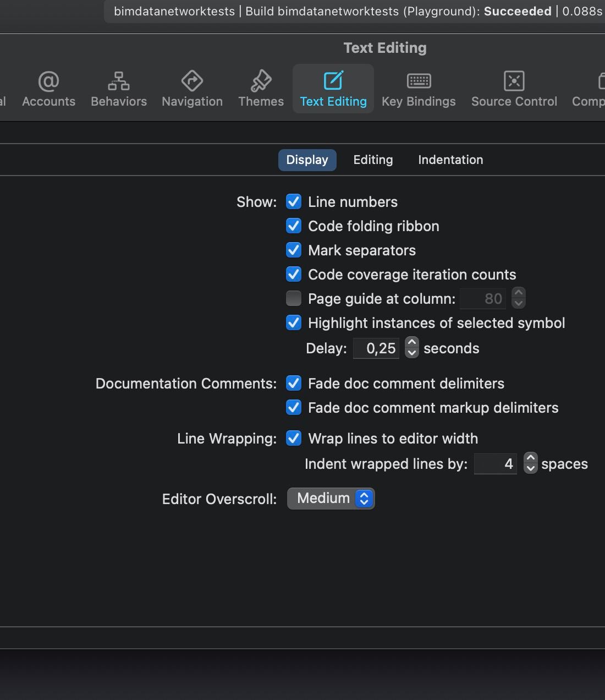Toggle the Code folding ribbon checkbox
The width and height of the screenshot is (605, 700).
click(294, 226)
